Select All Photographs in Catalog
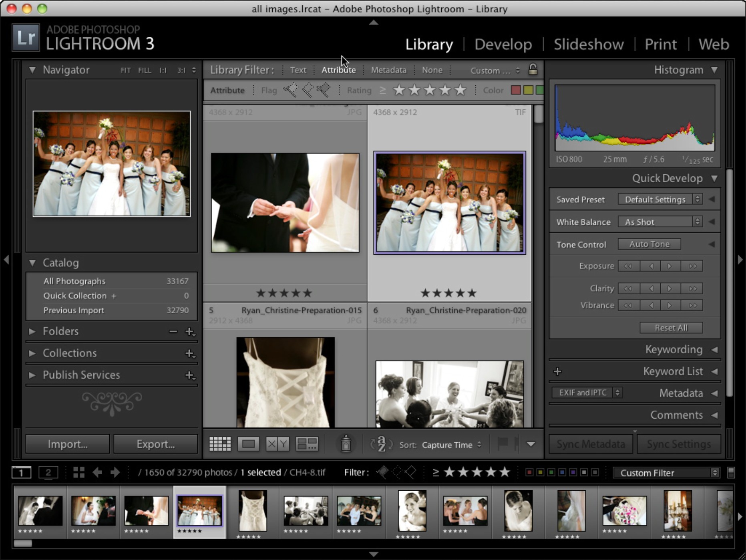The width and height of the screenshot is (746, 560). 112,281
